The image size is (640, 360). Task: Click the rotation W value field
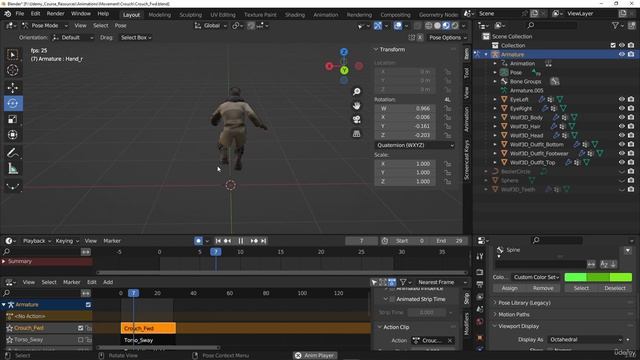(x=405, y=109)
